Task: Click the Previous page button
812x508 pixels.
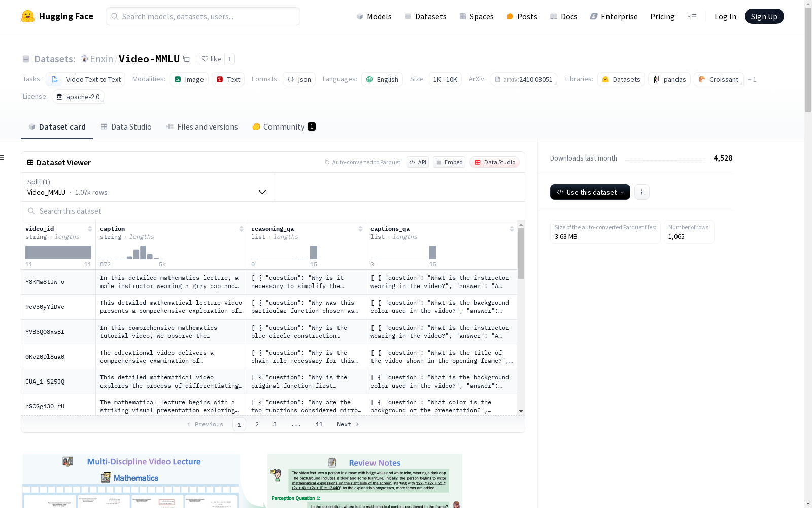Action: [205, 424]
